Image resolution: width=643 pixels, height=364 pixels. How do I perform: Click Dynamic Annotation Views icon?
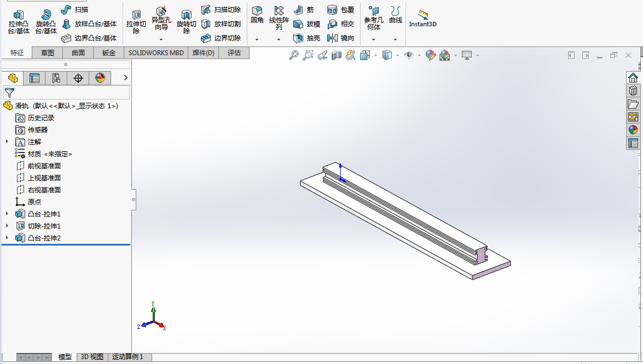tap(350, 55)
